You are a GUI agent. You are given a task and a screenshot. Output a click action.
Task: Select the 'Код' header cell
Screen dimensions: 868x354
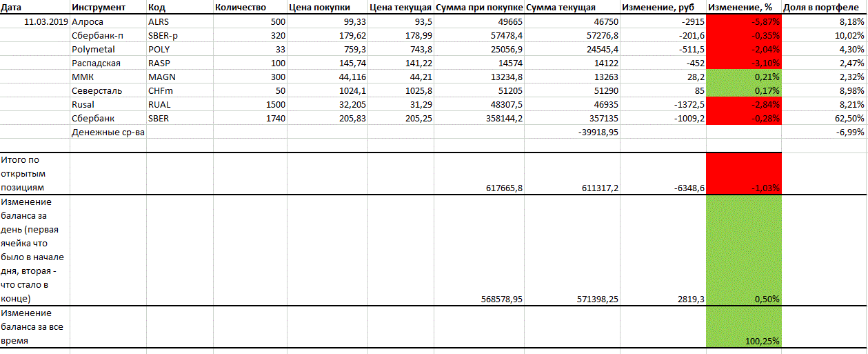pos(179,8)
